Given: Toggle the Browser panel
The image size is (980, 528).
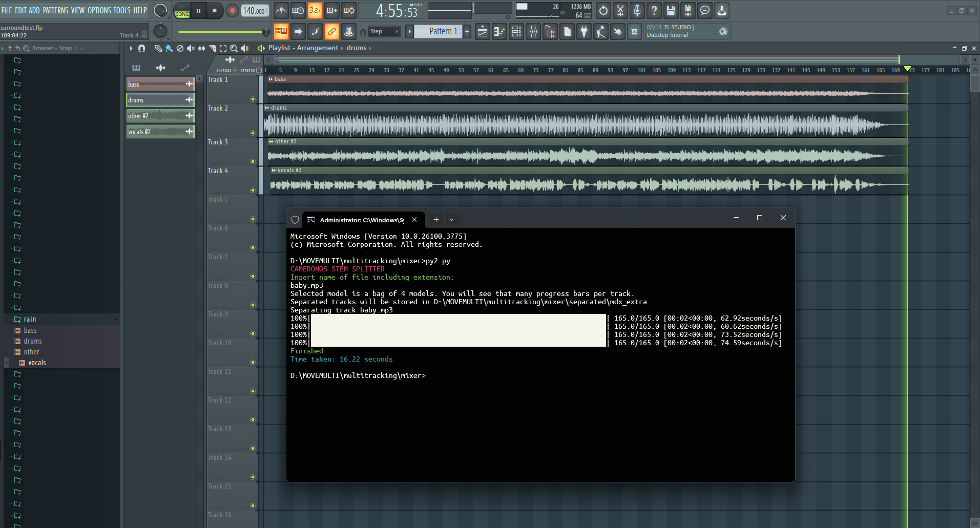Looking at the screenshot, I should 550,32.
